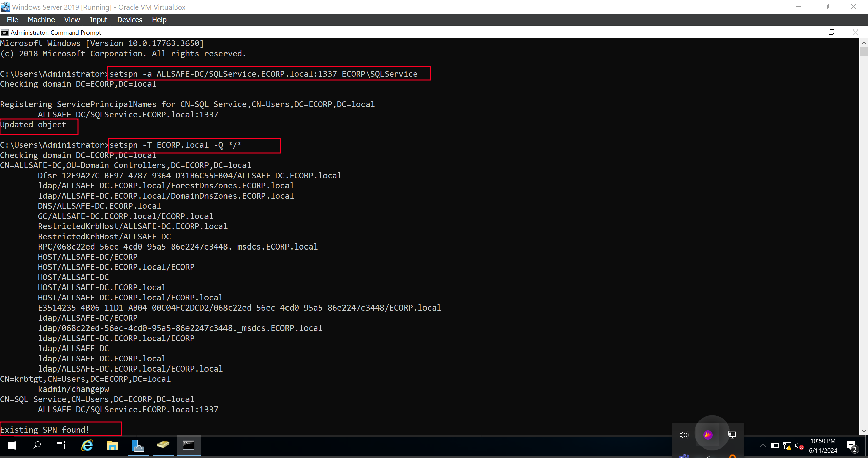
Task: Click the Command Prompt window system icon
Action: coord(4,32)
